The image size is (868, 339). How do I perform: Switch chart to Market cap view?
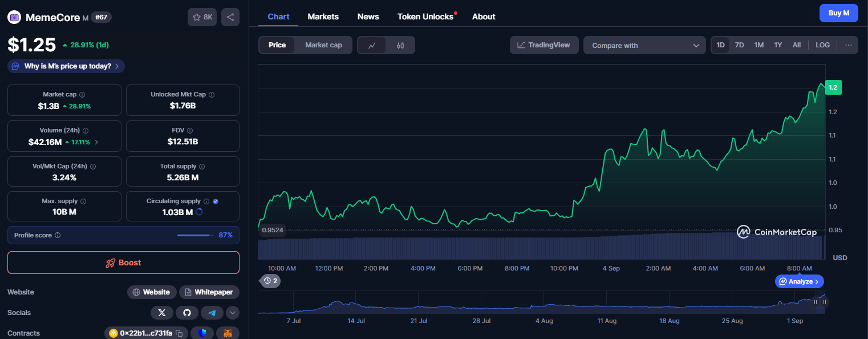point(323,45)
